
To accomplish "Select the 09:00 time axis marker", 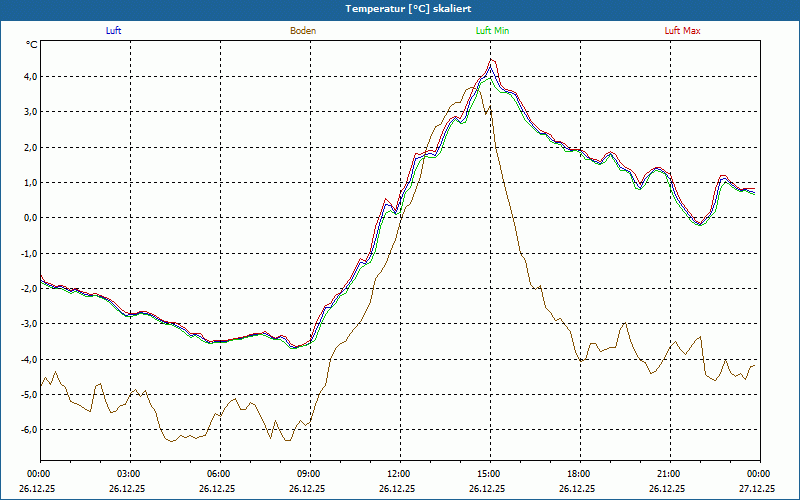I will 309,474.
